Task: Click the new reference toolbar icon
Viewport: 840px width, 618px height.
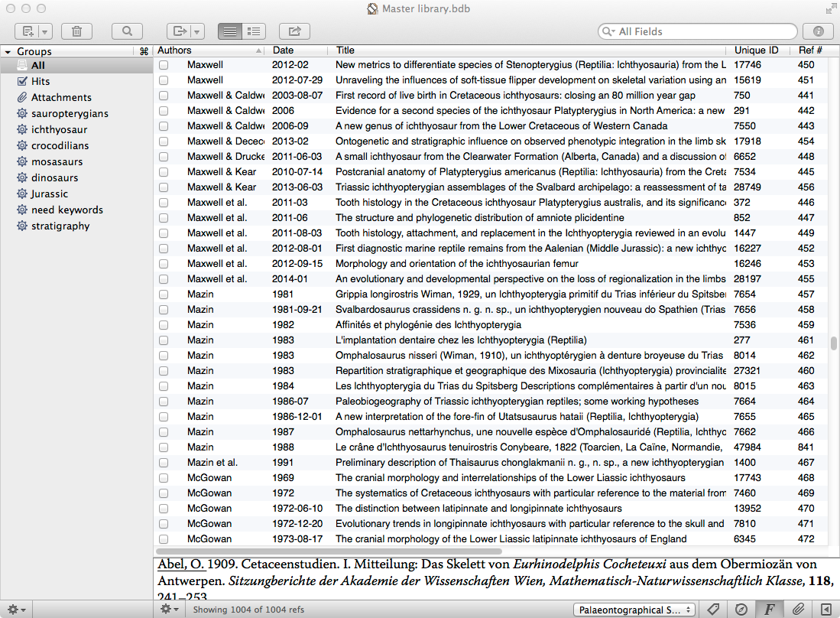Action: [x=28, y=31]
